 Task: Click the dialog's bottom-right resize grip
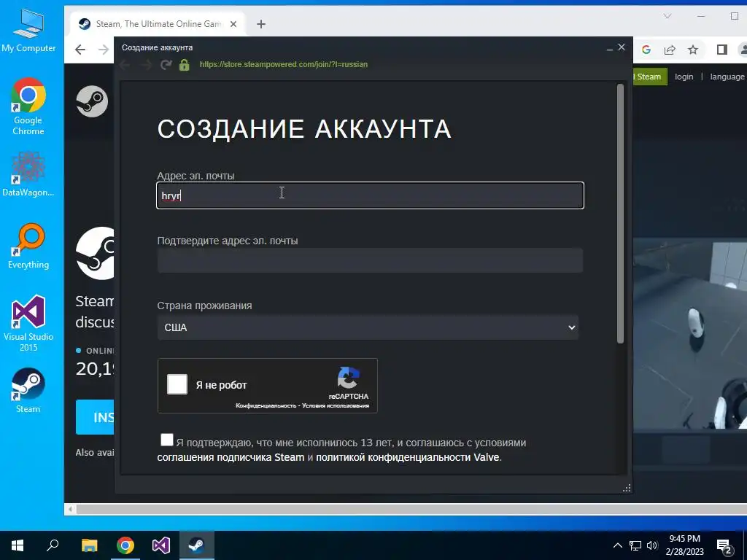pyautogui.click(x=627, y=488)
